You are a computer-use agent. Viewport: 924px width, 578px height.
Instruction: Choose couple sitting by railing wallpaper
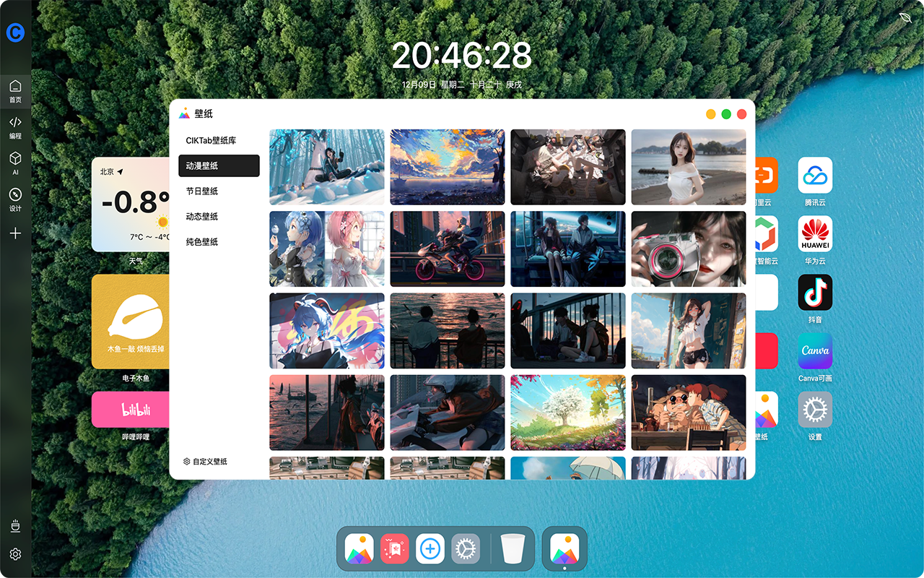[568, 331]
